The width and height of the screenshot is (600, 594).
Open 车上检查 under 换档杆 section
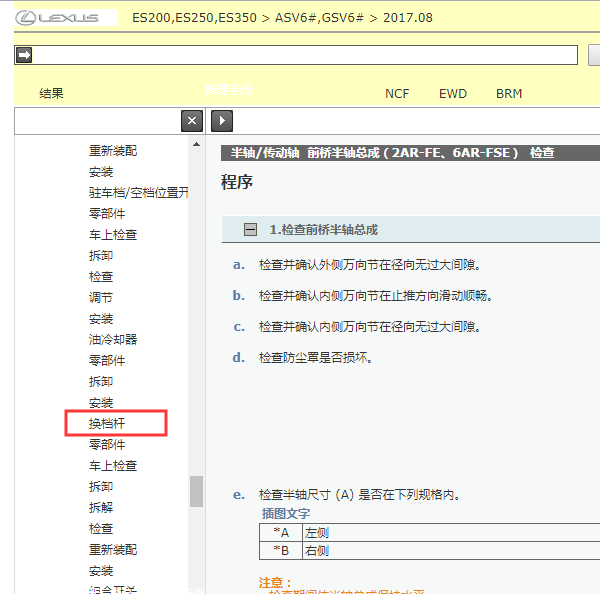(x=113, y=465)
